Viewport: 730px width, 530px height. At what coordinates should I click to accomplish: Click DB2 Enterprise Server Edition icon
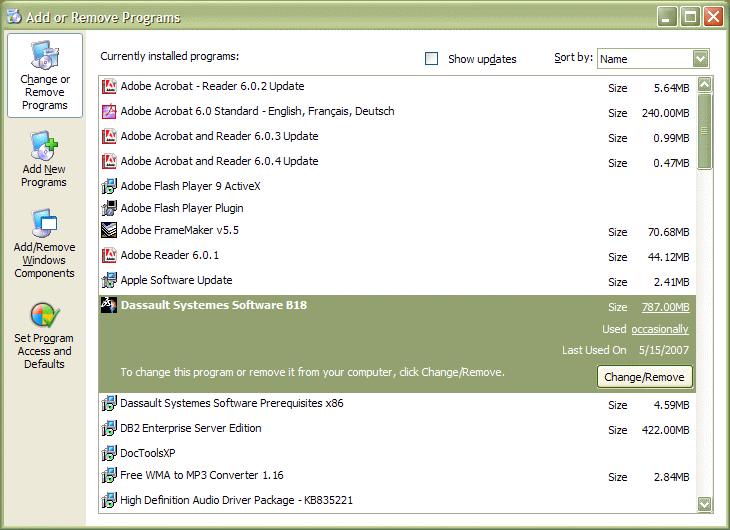coord(109,428)
